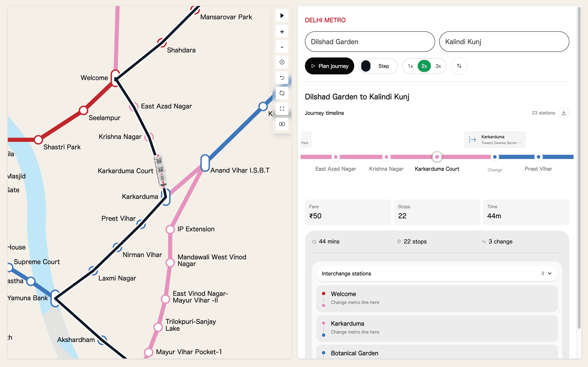Click the Shahdara station marker
588x367 pixels.
[x=162, y=43]
